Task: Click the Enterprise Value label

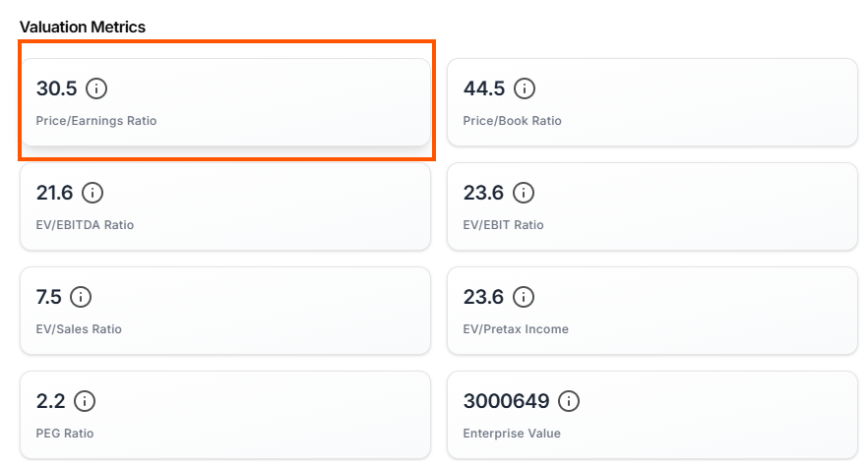Action: pyautogui.click(x=512, y=433)
